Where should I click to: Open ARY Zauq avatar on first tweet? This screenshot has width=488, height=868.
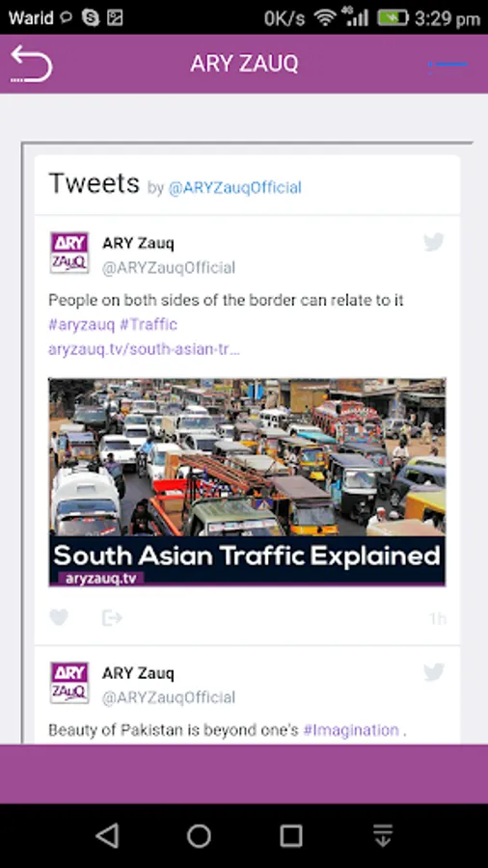69,253
